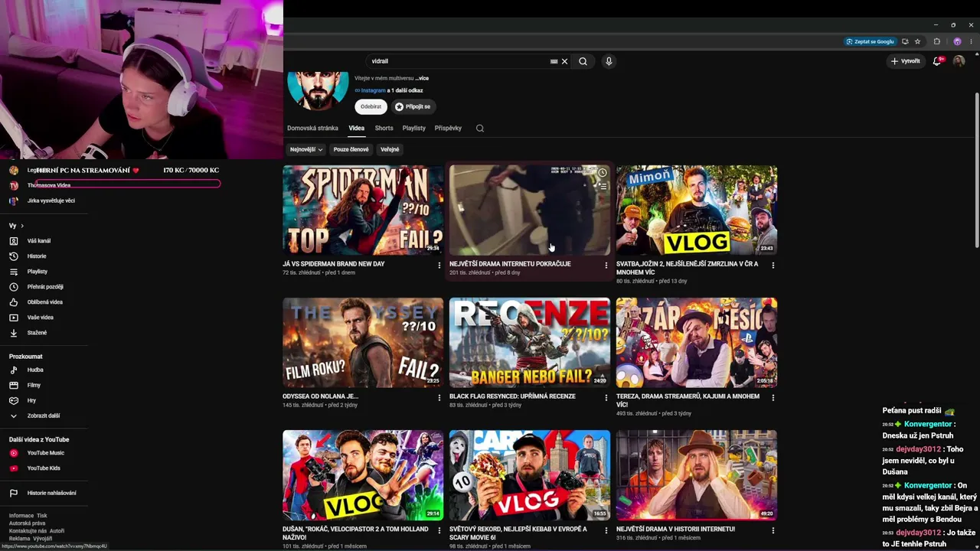Open options menu for Největší drama internetu pokračuje
The image size is (980, 551).
(606, 266)
